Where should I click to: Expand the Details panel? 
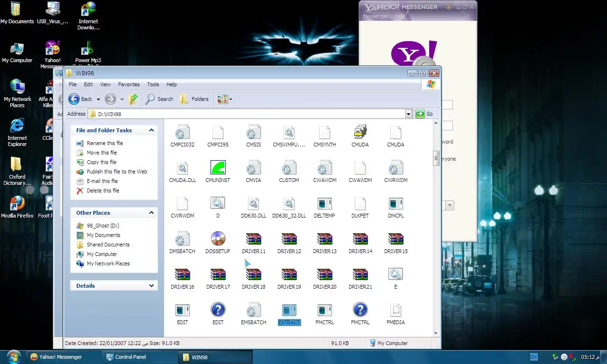pyautogui.click(x=151, y=285)
